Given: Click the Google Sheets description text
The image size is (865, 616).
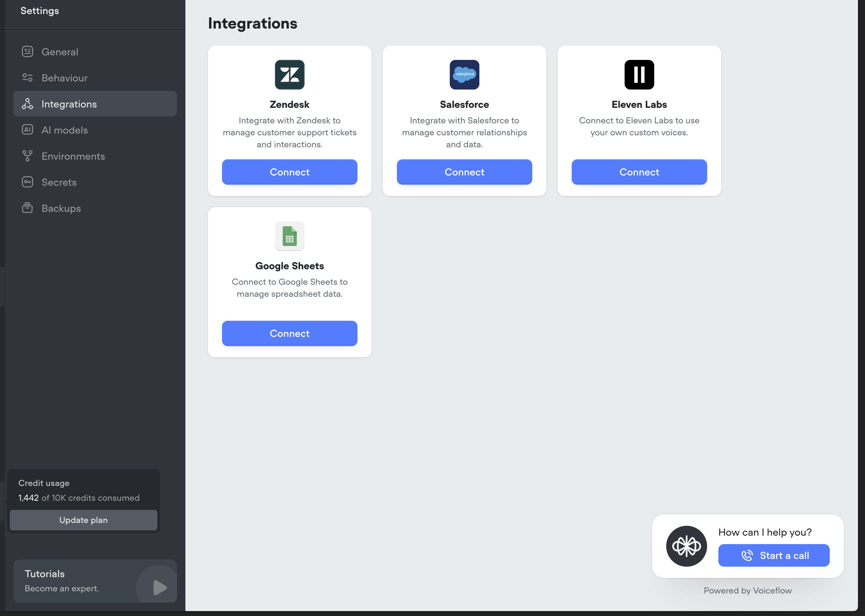Looking at the screenshot, I should 289,288.
